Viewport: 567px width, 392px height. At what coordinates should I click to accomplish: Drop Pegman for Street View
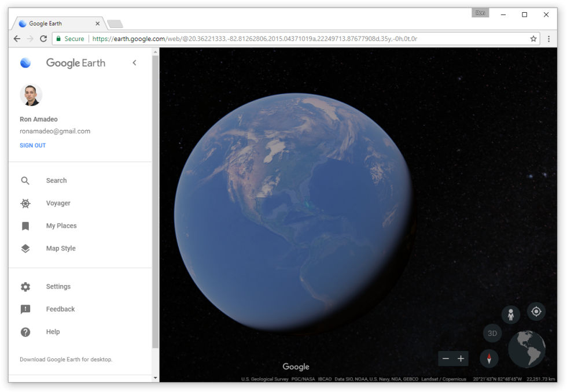pos(511,313)
